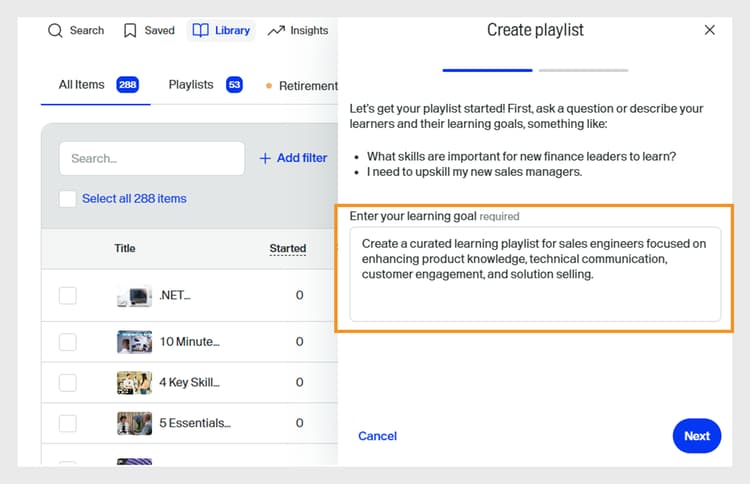Click the Insights trend arrow icon
The height and width of the screenshot is (484, 750).
click(276, 31)
